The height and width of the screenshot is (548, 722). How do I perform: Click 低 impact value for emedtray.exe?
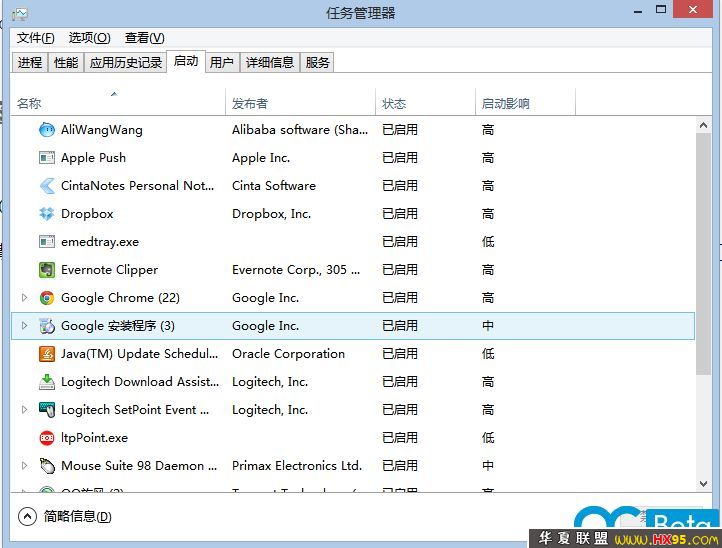[488, 242]
